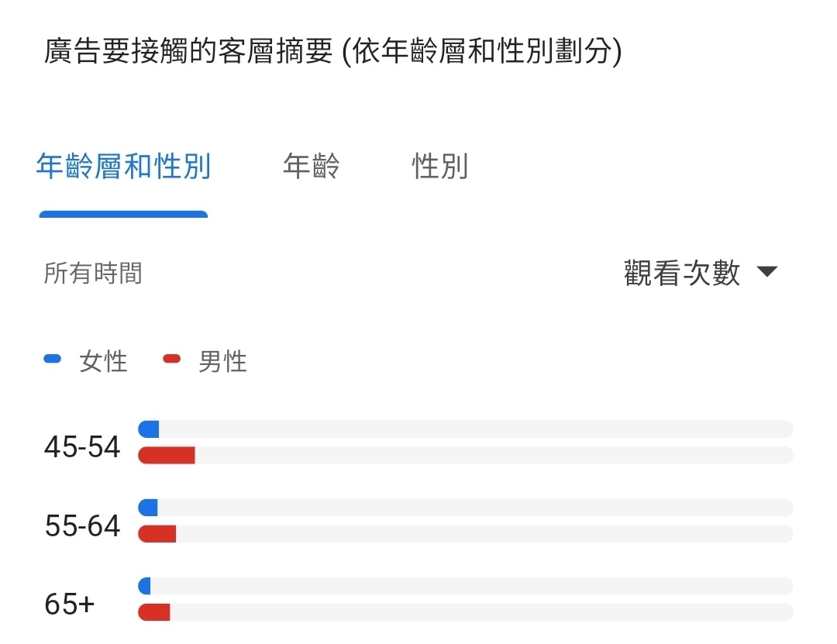Click the 45-54 age group label
Viewport: 837px width, 644px height.
point(82,447)
